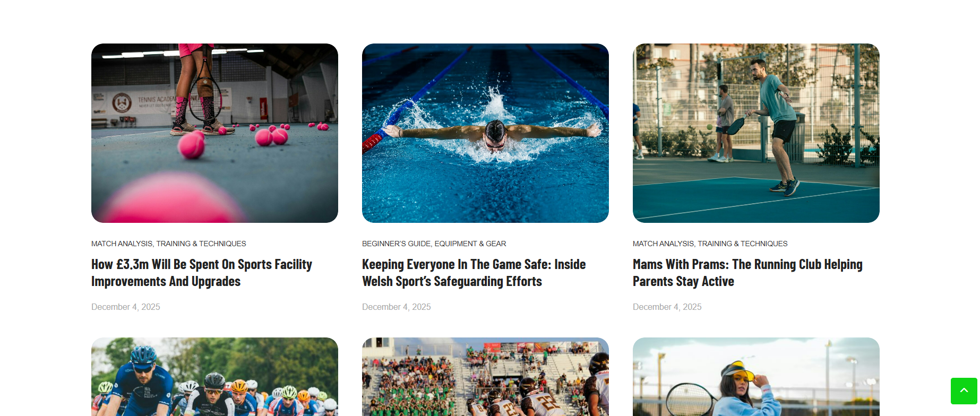This screenshot has height=416, width=980.
Task: Open the butterfly swimmer article image
Action: tap(485, 133)
